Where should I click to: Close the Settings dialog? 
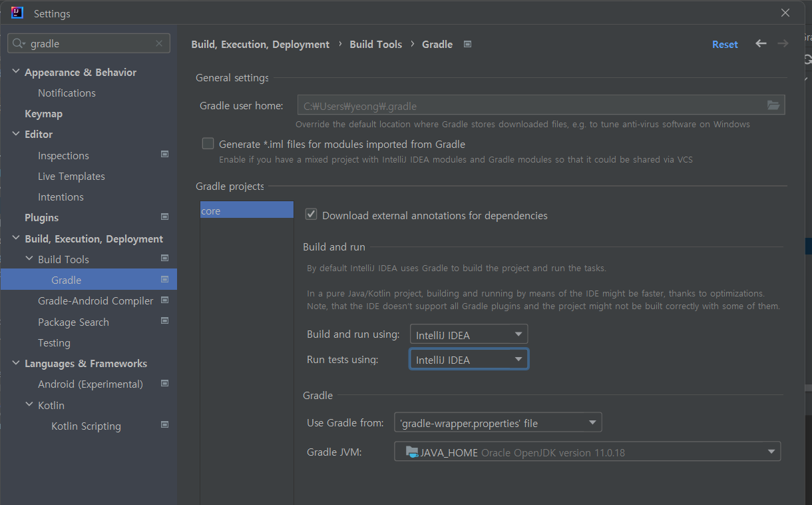785,13
